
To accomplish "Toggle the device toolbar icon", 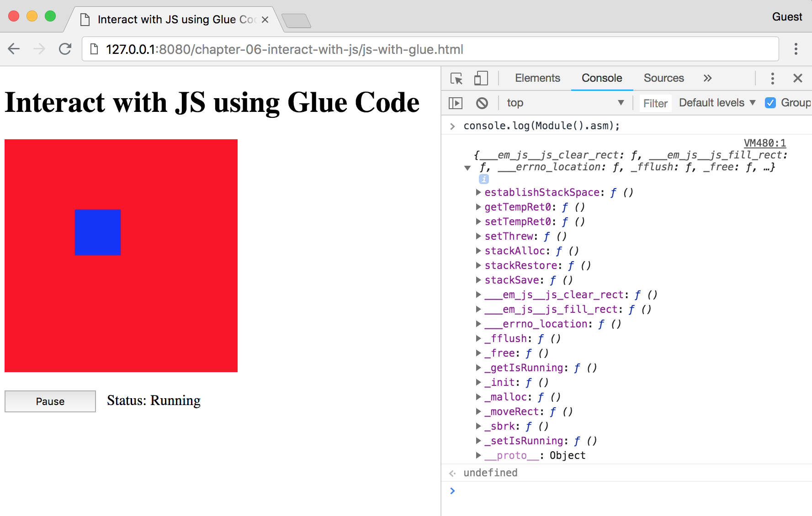I will [x=481, y=79].
